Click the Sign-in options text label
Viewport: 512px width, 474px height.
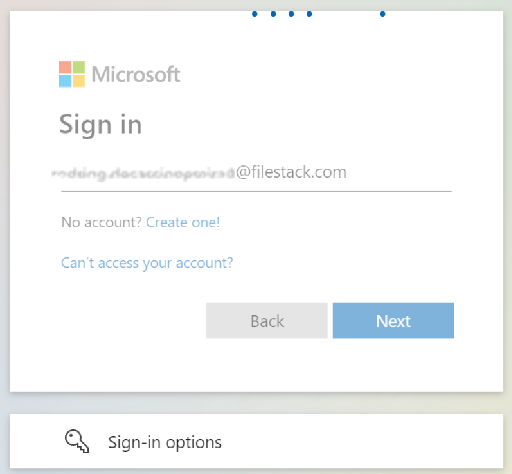point(165,442)
